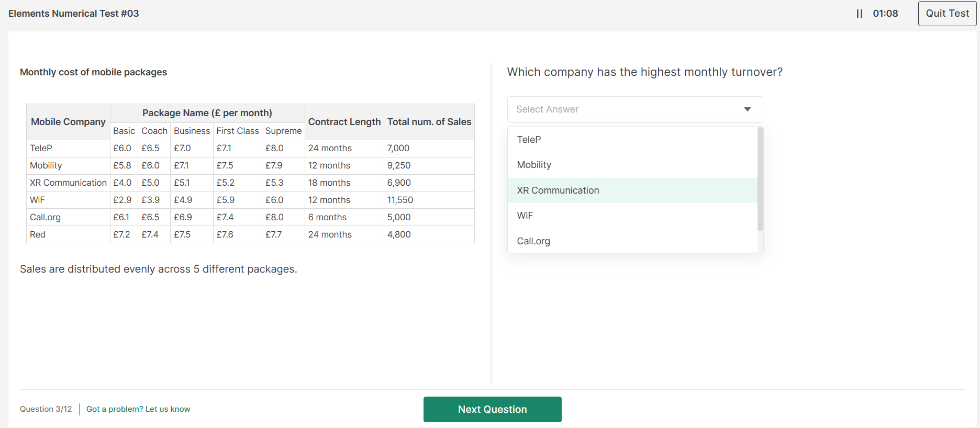The width and height of the screenshot is (980, 428).
Task: Pause the test timer
Action: 859,14
